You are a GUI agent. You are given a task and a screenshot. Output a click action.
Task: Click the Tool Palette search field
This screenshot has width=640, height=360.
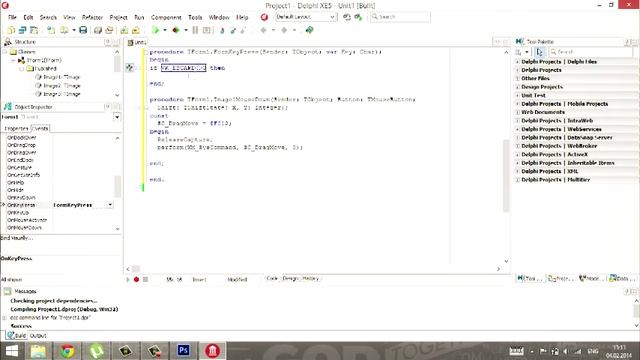(x=591, y=52)
